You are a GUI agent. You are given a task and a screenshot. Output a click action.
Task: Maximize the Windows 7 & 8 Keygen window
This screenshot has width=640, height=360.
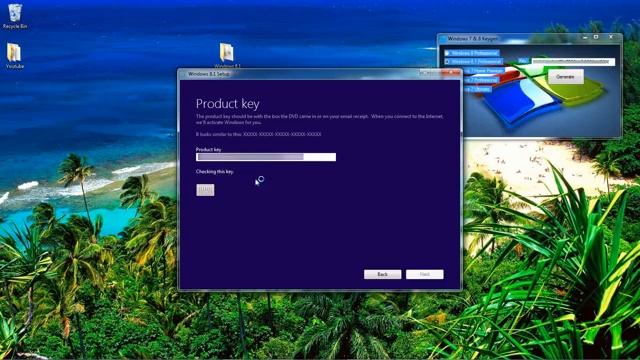(596, 38)
